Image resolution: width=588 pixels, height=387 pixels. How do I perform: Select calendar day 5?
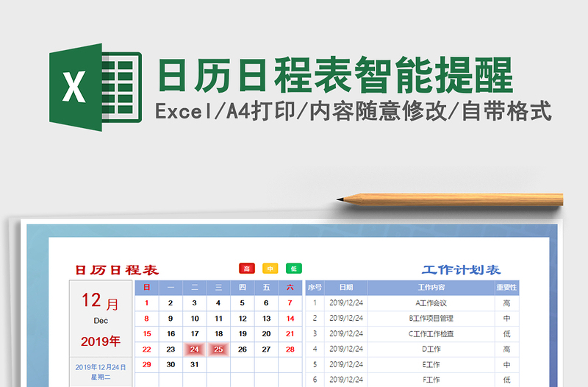pyautogui.click(x=243, y=303)
